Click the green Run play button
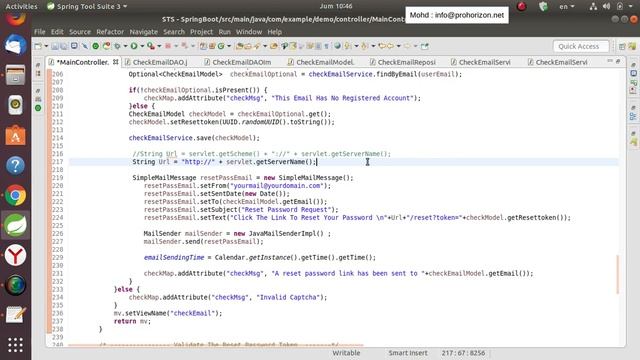 pyautogui.click(x=134, y=46)
